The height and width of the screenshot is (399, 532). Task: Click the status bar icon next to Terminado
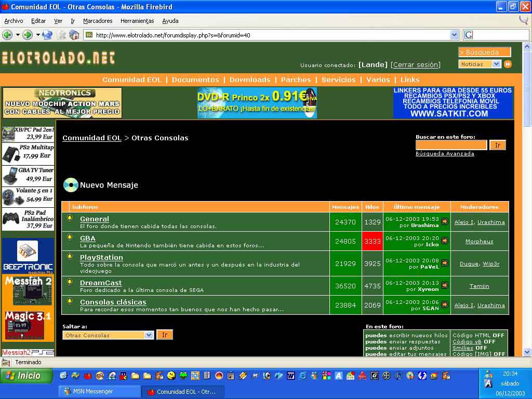[6, 362]
